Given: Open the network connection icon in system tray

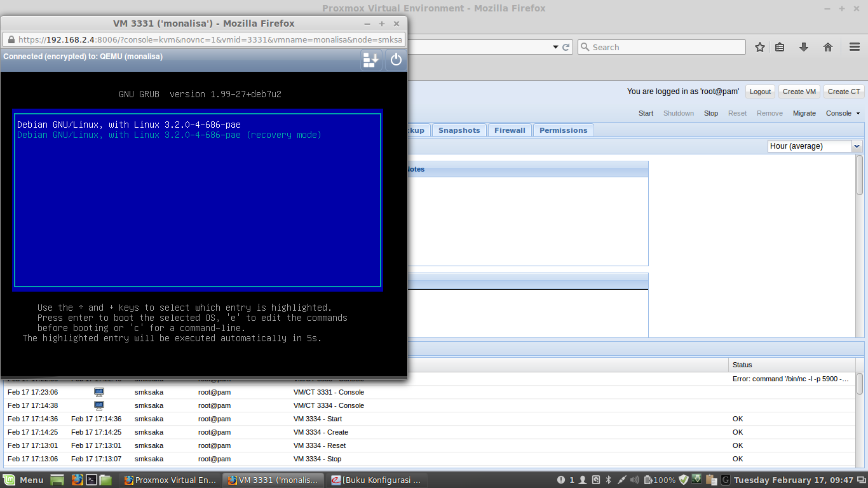Looking at the screenshot, I should pos(621,480).
